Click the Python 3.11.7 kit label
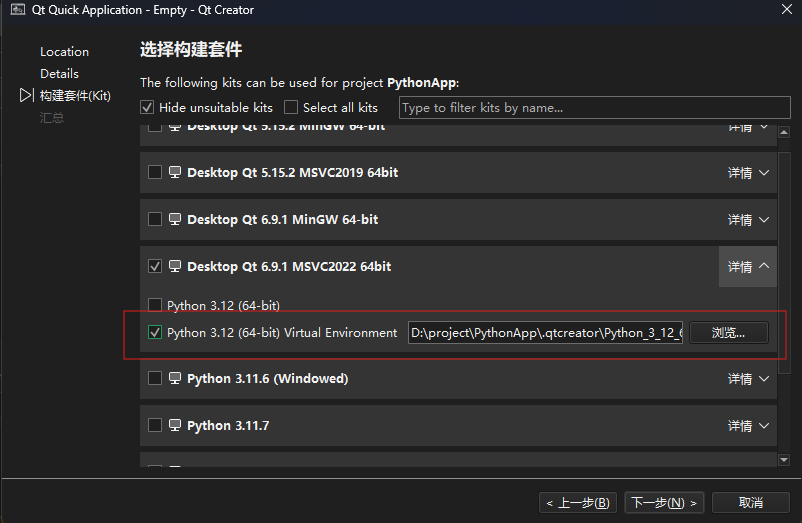 coord(228,425)
